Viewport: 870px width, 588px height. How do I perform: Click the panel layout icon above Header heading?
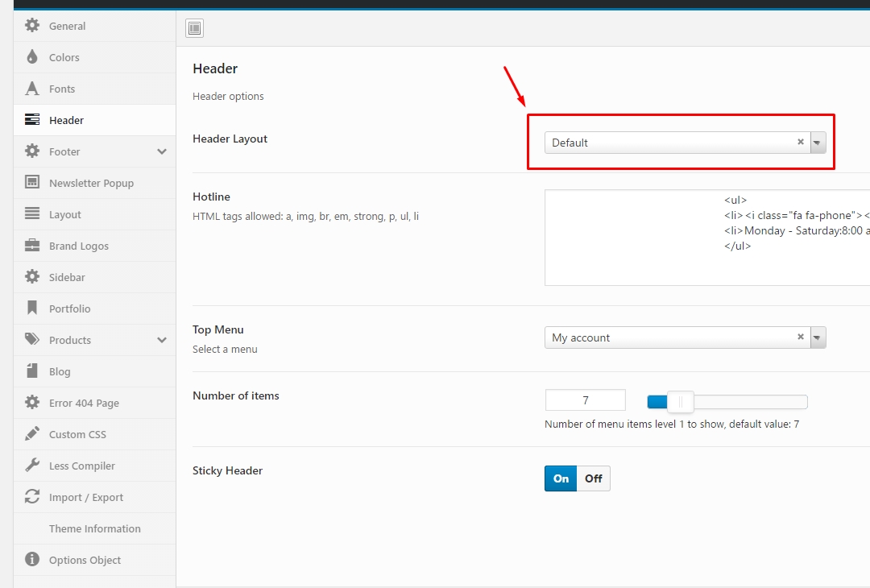[x=194, y=27]
